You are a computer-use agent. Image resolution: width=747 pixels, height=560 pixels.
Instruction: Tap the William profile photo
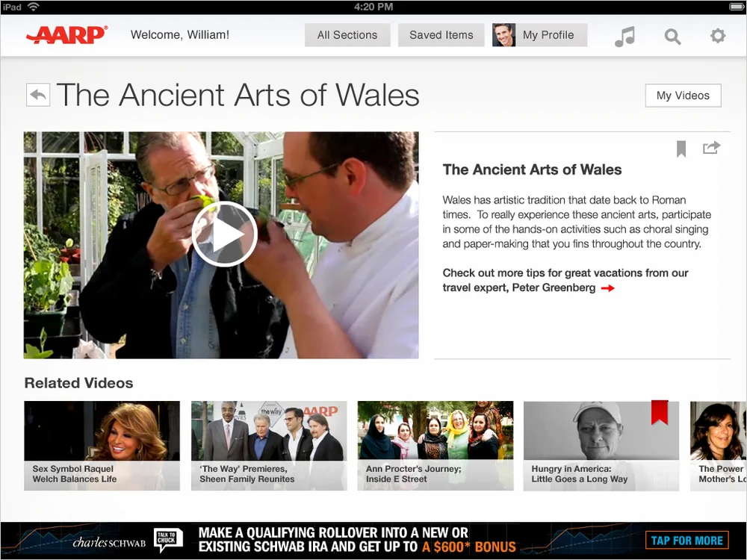503,35
